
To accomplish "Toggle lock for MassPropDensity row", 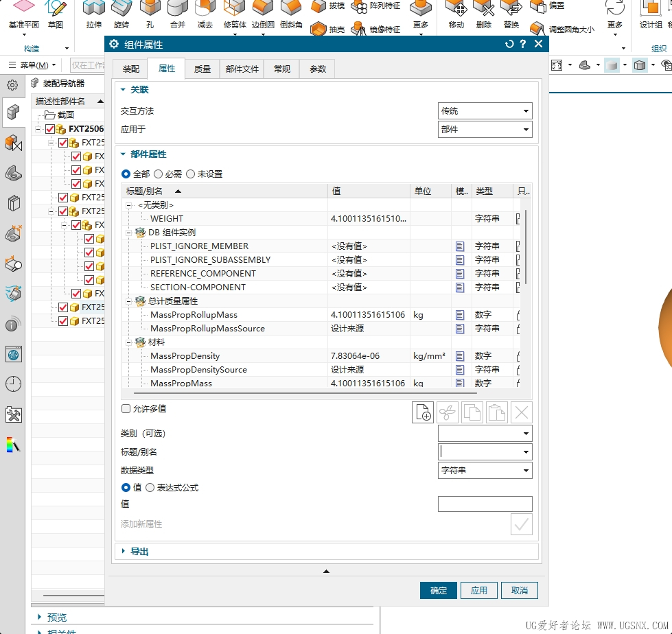I will pyautogui.click(x=518, y=356).
